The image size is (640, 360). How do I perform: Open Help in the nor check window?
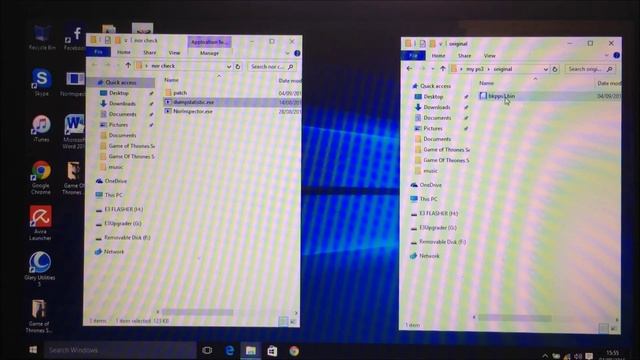click(297, 53)
